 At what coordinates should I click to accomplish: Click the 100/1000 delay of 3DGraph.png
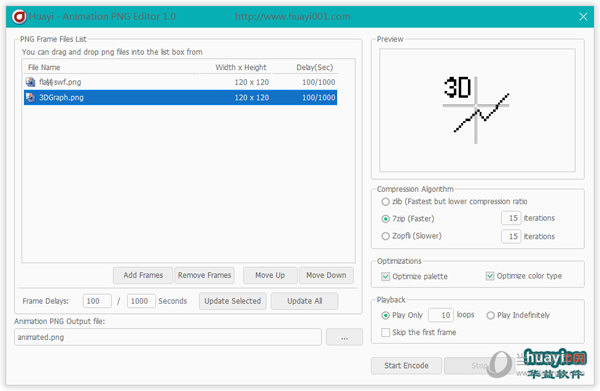point(319,98)
